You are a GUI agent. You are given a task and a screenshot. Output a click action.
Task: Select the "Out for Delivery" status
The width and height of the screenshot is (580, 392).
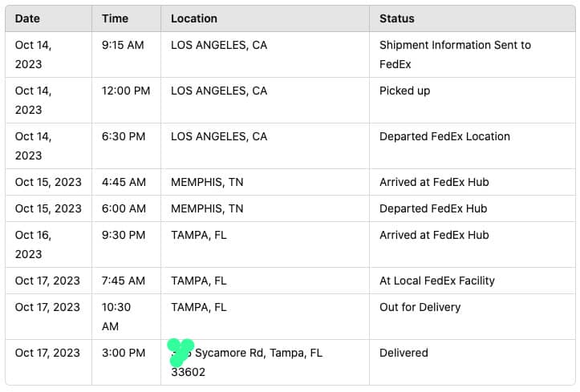(x=420, y=307)
